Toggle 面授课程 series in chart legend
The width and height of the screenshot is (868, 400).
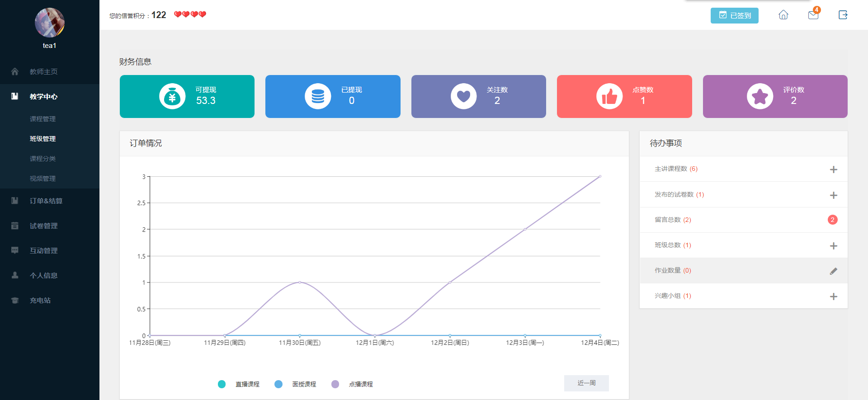coord(295,384)
